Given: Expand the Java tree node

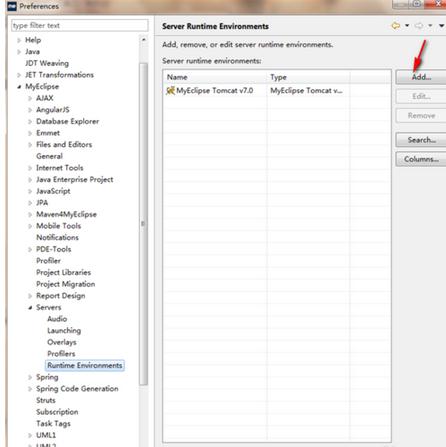Looking at the screenshot, I should click(19, 52).
